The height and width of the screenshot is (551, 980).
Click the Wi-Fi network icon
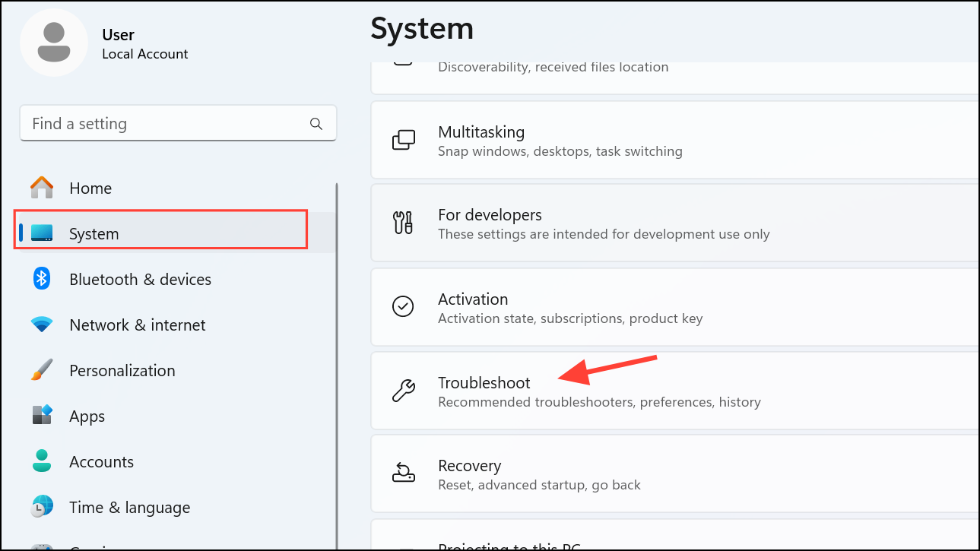point(42,325)
